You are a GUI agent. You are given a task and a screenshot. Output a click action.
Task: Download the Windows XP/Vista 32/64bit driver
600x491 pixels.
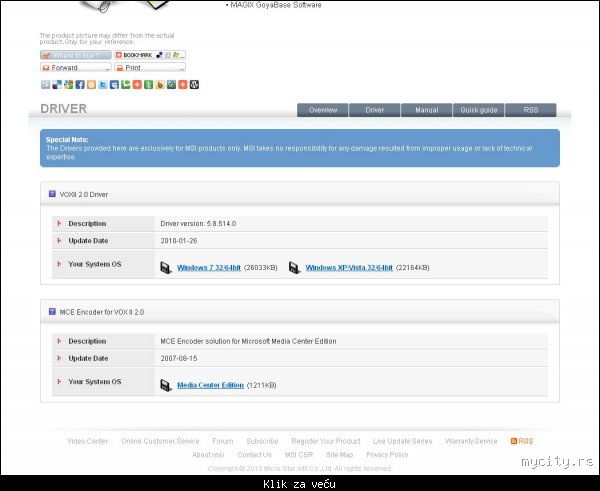point(349,268)
